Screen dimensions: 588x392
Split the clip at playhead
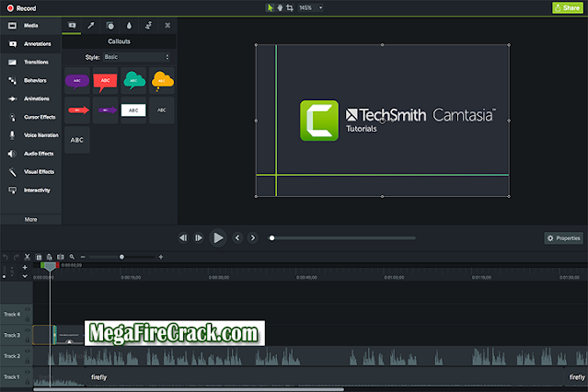(x=61, y=257)
